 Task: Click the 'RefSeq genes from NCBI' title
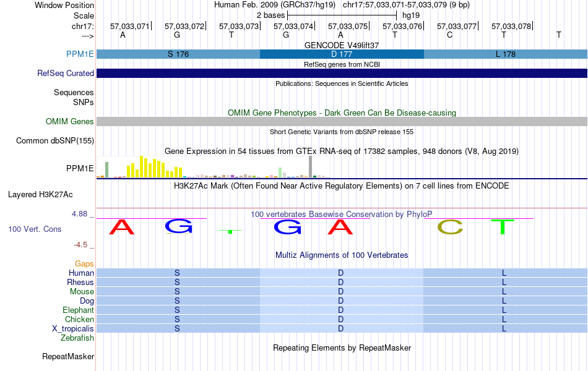tap(342, 64)
